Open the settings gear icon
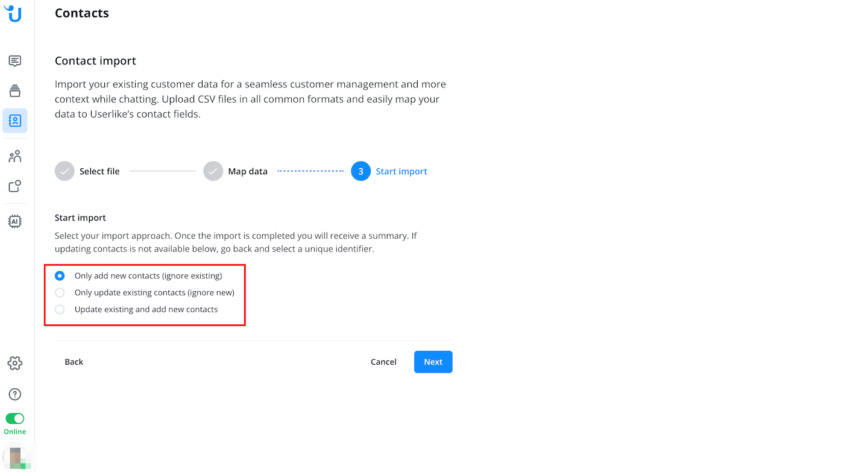868x472 pixels. pos(15,363)
